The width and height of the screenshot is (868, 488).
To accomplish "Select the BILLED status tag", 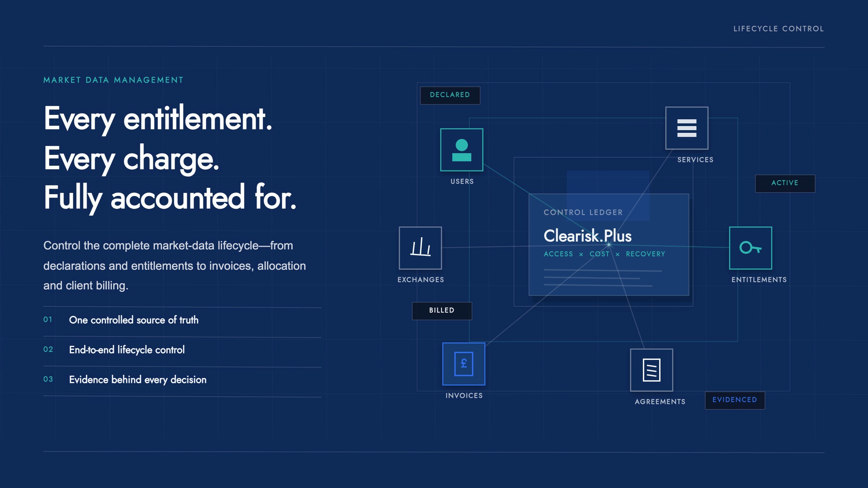I will (x=442, y=311).
